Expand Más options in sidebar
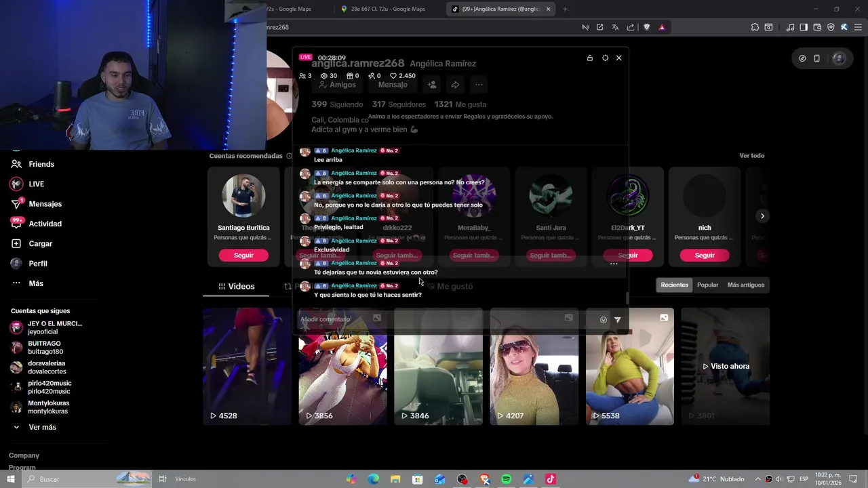This screenshot has width=868, height=488. click(x=27, y=283)
